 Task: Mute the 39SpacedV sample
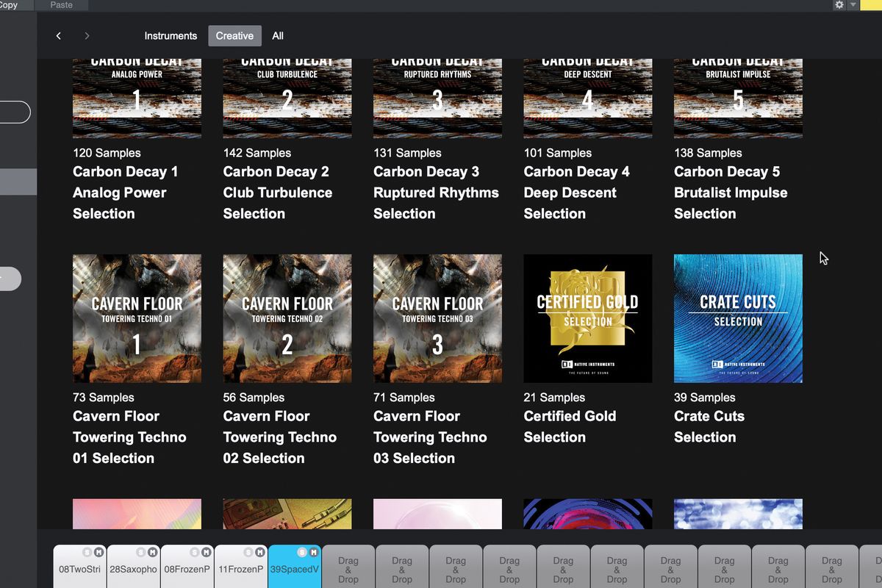[314, 551]
